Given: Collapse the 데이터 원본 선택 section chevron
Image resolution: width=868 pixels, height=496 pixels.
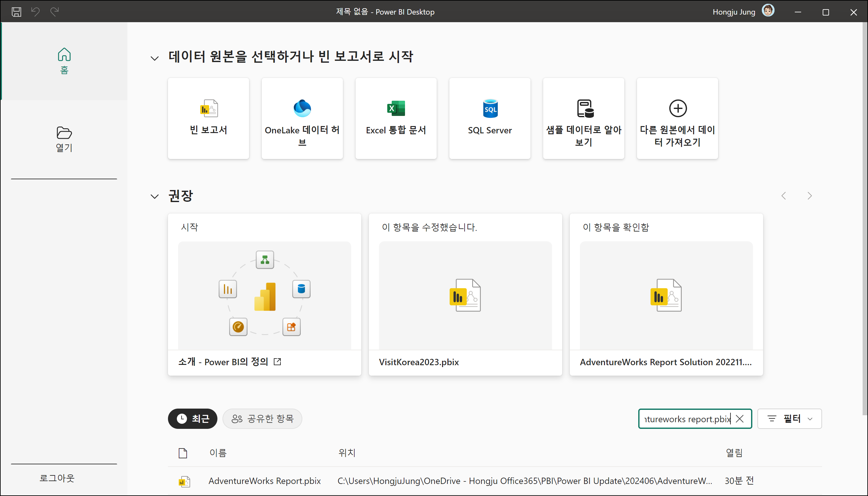Looking at the screenshot, I should coord(155,58).
